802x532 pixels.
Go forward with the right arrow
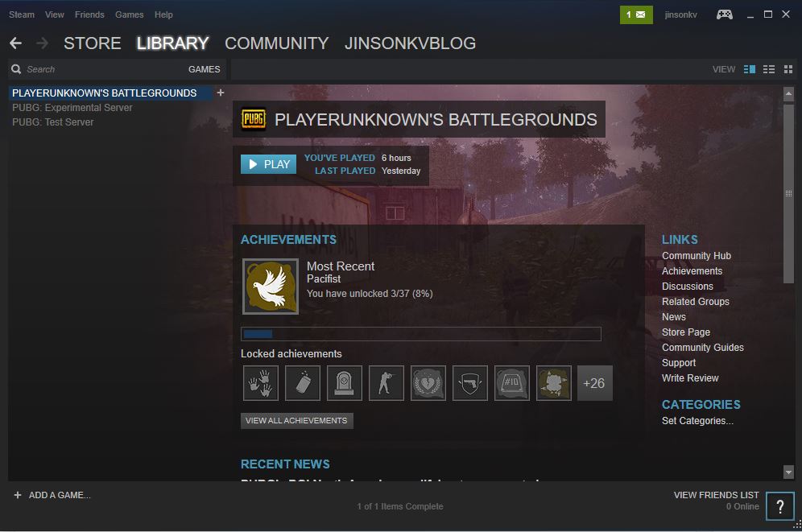pos(43,43)
